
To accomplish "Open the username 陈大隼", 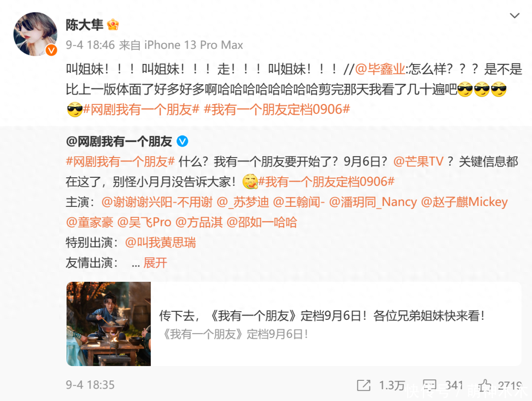I will 85,25.
